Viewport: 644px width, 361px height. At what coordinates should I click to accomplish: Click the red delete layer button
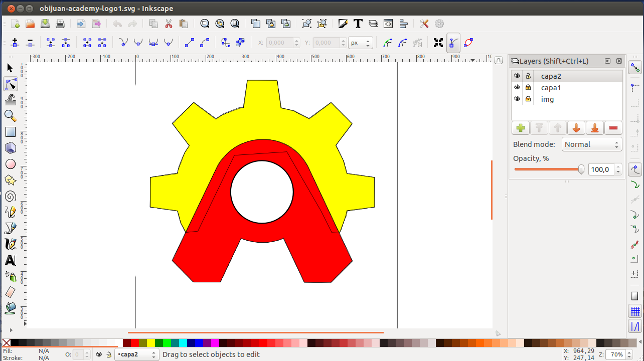pos(613,128)
